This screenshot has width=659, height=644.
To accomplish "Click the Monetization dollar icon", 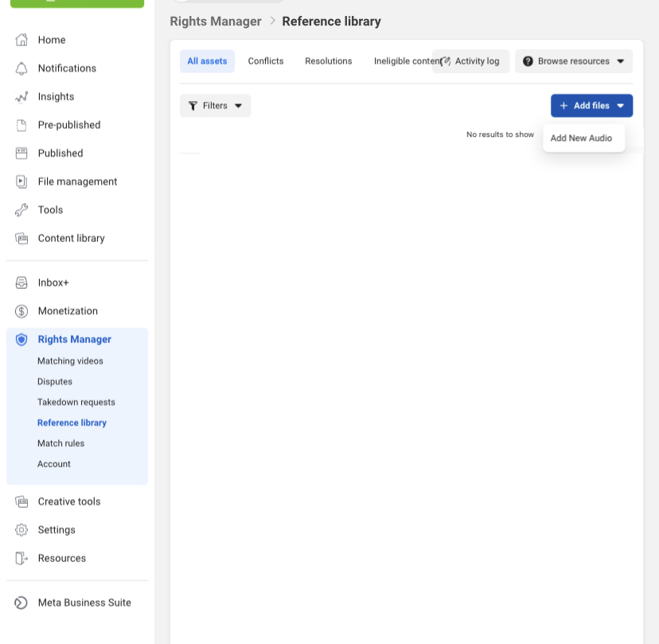I will click(x=21, y=311).
